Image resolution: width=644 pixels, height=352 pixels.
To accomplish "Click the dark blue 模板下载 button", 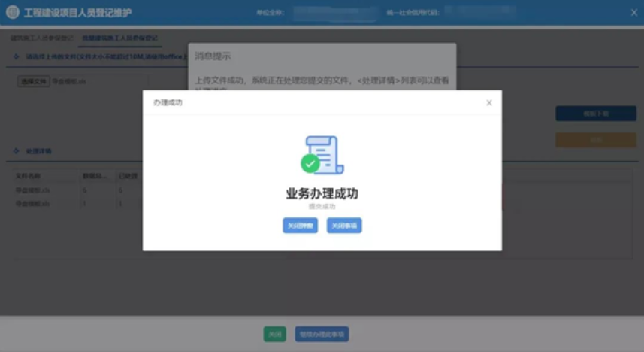I will pyautogui.click(x=596, y=114).
